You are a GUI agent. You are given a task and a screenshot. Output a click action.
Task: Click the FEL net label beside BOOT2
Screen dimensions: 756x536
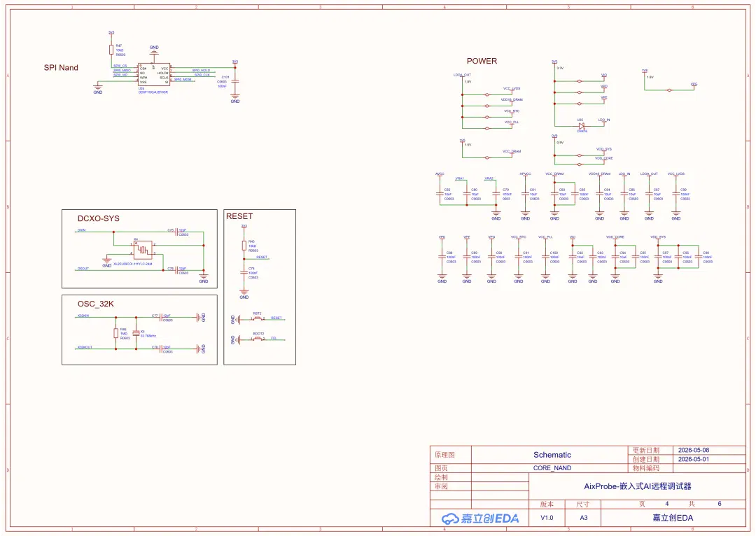[274, 338]
